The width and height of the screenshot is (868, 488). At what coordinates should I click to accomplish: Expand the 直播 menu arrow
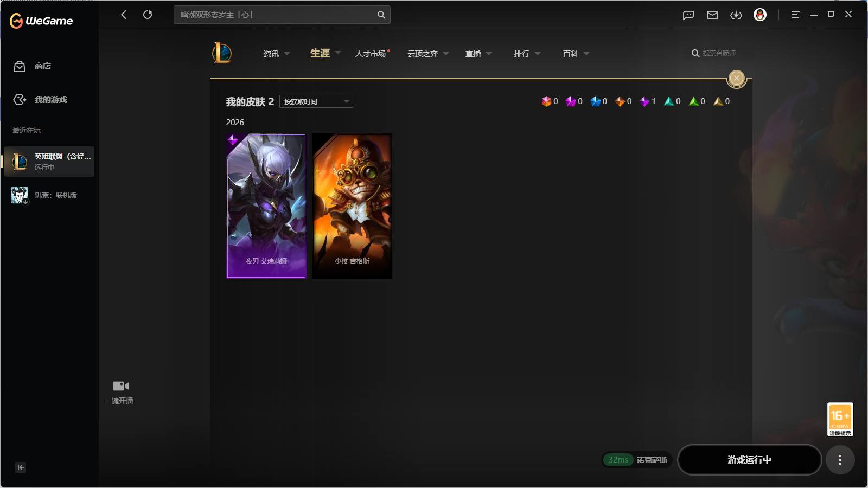pyautogui.click(x=489, y=54)
